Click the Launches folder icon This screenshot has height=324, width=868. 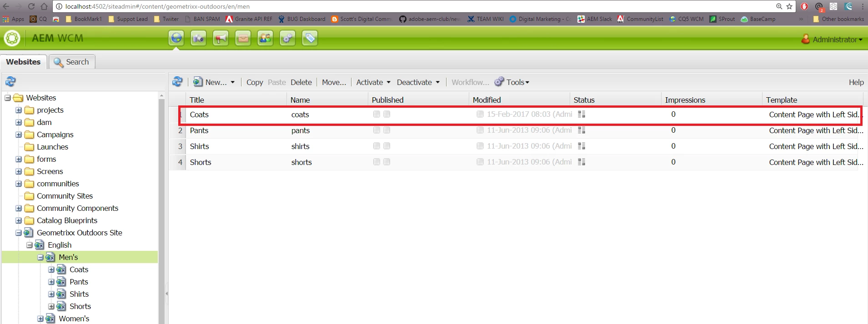coord(29,147)
